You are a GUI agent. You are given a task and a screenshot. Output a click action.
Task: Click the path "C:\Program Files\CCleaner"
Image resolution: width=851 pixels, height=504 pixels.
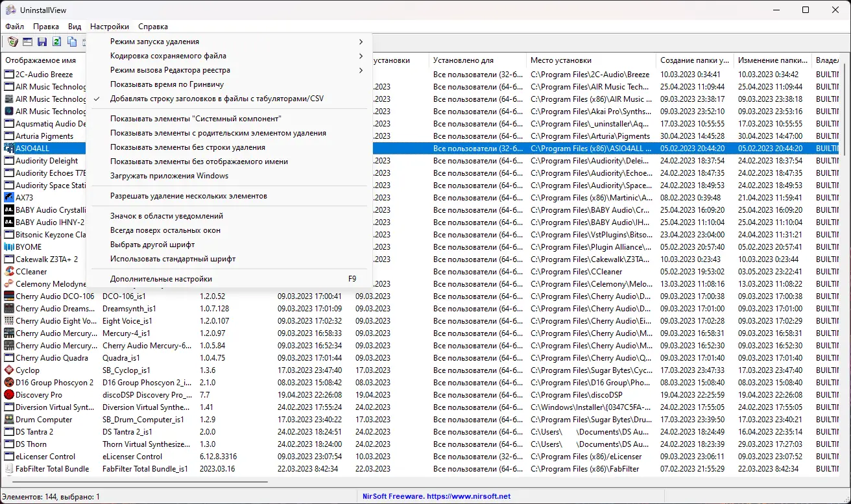pyautogui.click(x=577, y=272)
